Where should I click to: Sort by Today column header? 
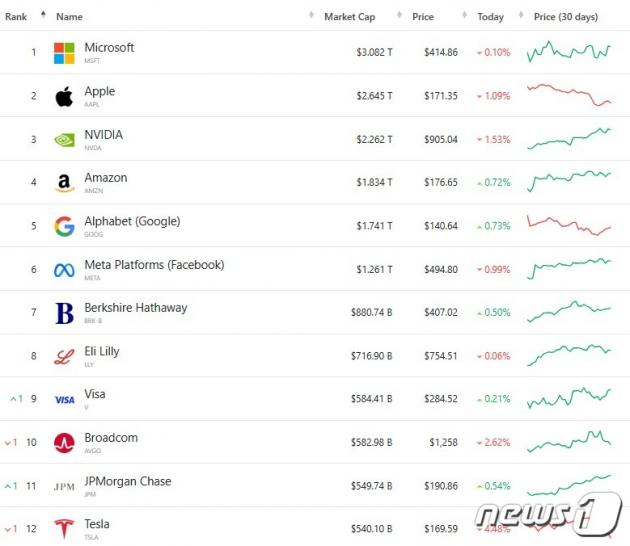(490, 17)
